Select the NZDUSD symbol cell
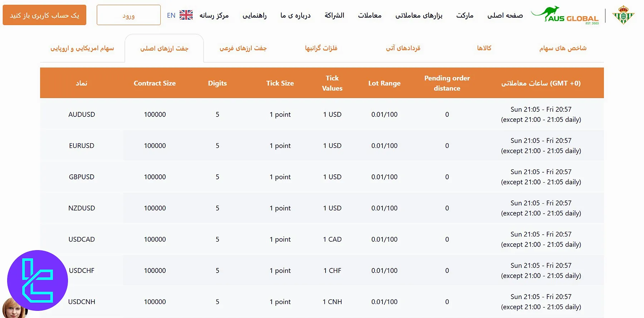Viewport: 644px width, 318px height. (82, 208)
